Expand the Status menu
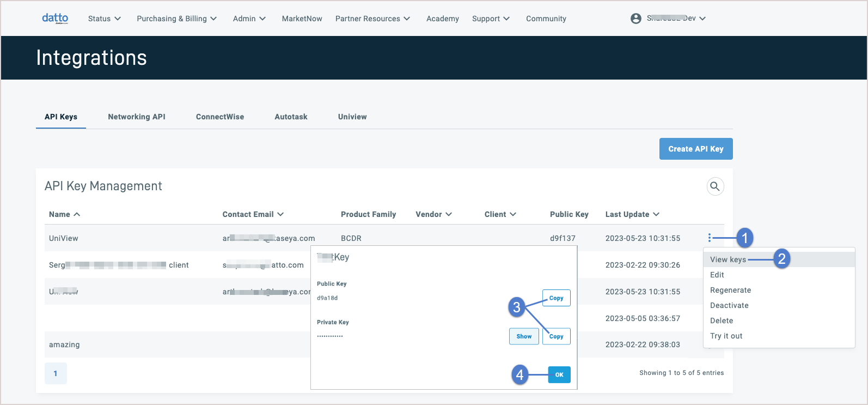 click(x=105, y=19)
